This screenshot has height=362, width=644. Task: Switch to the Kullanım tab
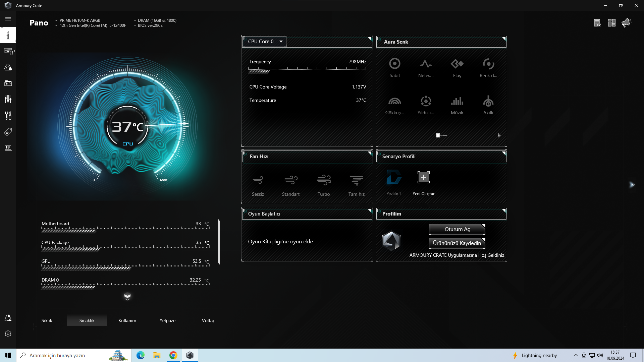pos(127,320)
